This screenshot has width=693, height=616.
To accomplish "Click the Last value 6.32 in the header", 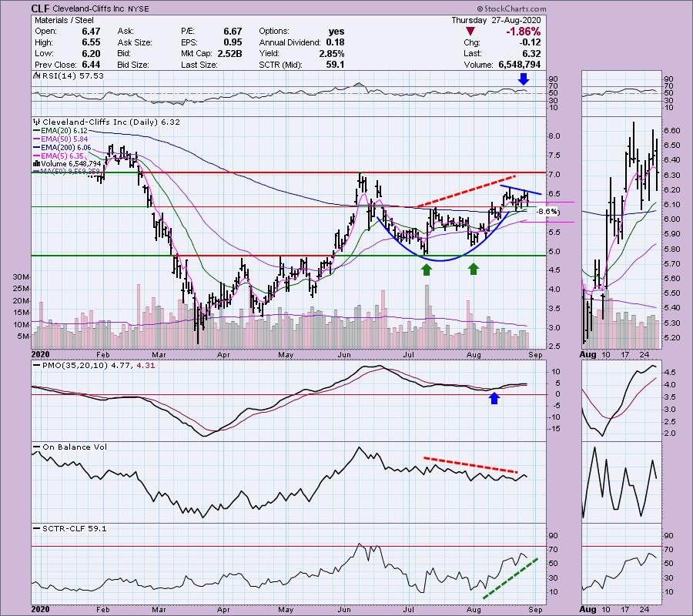I will 531,53.
